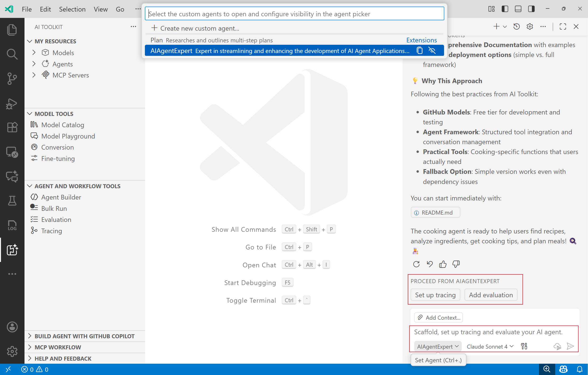
Task: Open Remote Explorer in activity bar
Action: click(12, 152)
